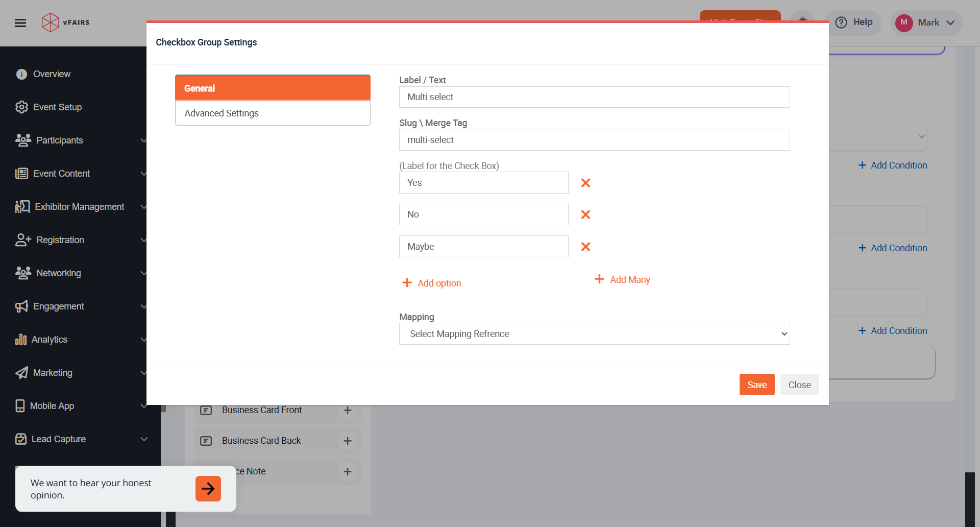Save the checkbox group settings
The height and width of the screenshot is (527, 980).
(x=756, y=385)
